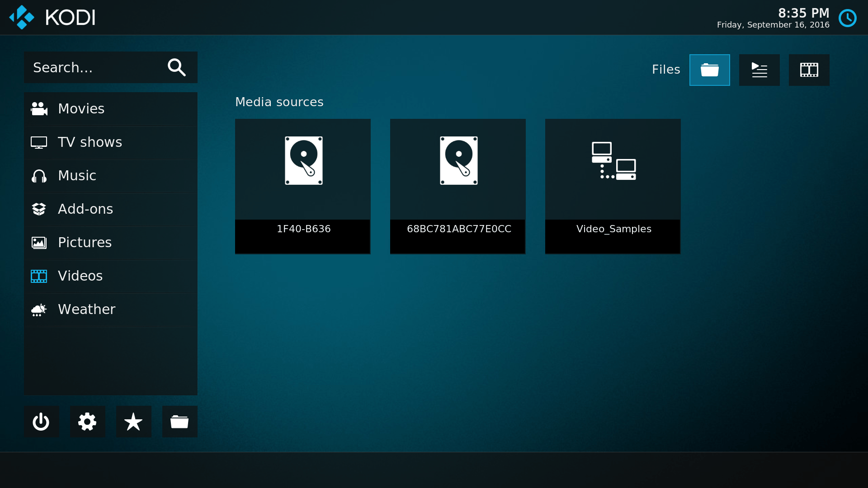Open the Video_Samples network source
The image size is (868, 488).
613,186
